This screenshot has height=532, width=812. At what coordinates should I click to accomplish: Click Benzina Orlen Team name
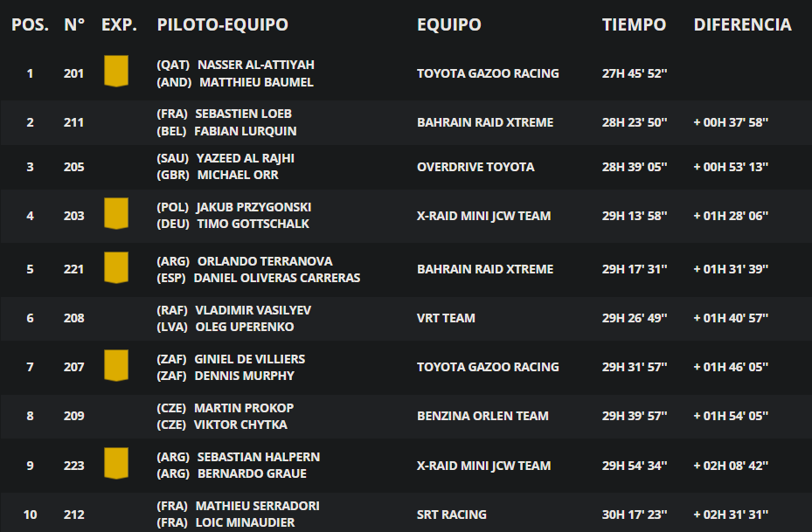482,416
